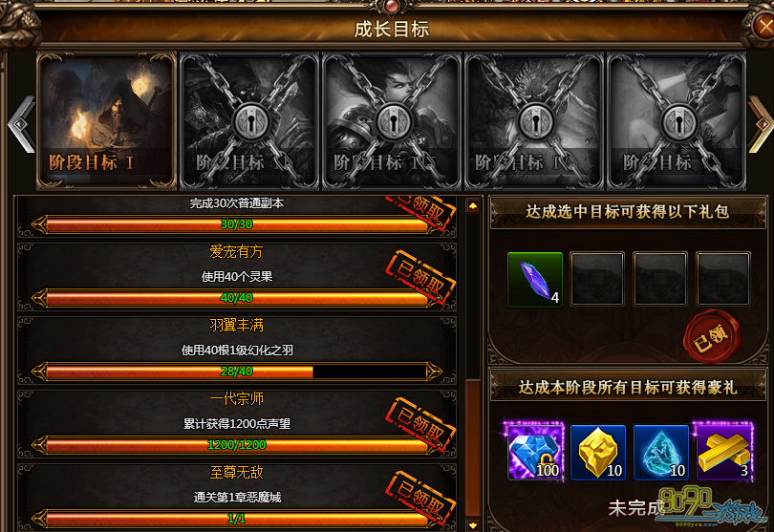
Task: Select the locked fifth stage goal card
Action: 677,121
